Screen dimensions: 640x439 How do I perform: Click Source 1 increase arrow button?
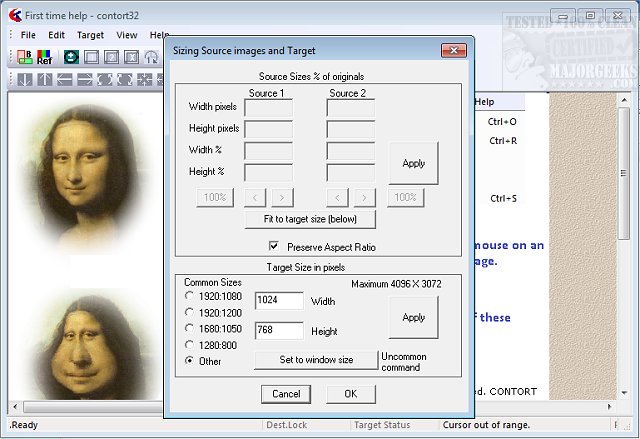tap(282, 197)
